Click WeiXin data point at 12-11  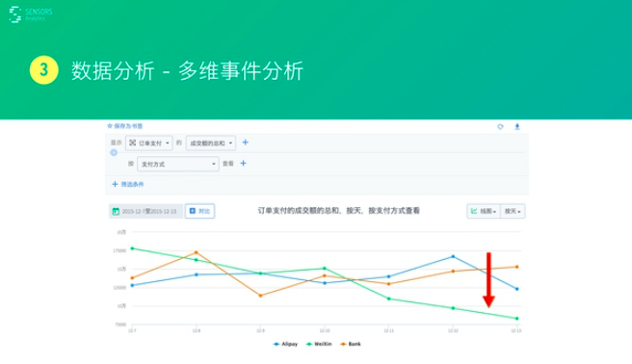pyautogui.click(x=389, y=299)
